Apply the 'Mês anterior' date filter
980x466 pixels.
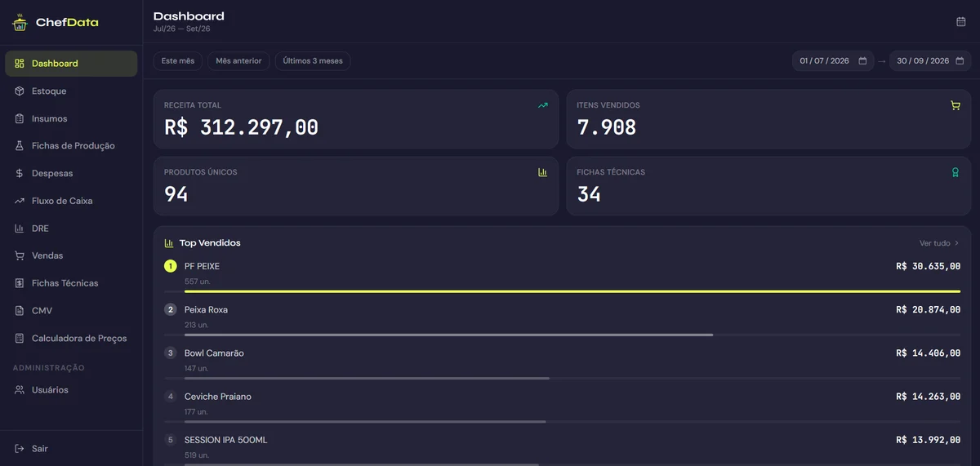click(x=238, y=61)
